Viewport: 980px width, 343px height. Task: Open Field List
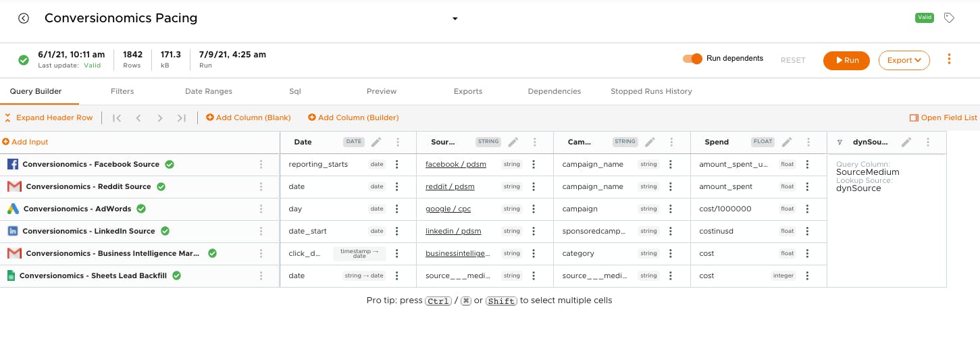pos(944,117)
